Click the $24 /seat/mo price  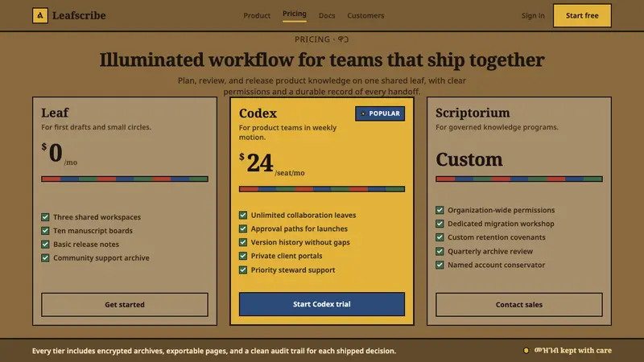point(272,164)
